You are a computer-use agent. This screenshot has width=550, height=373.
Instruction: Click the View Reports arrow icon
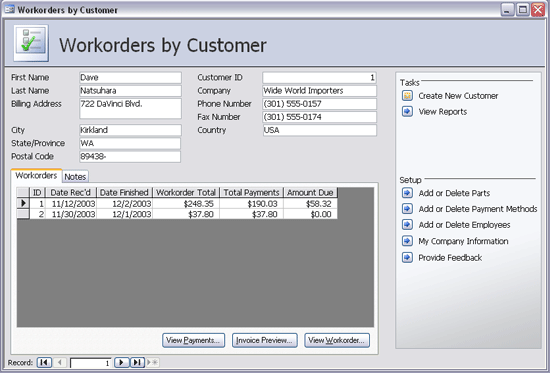point(407,112)
